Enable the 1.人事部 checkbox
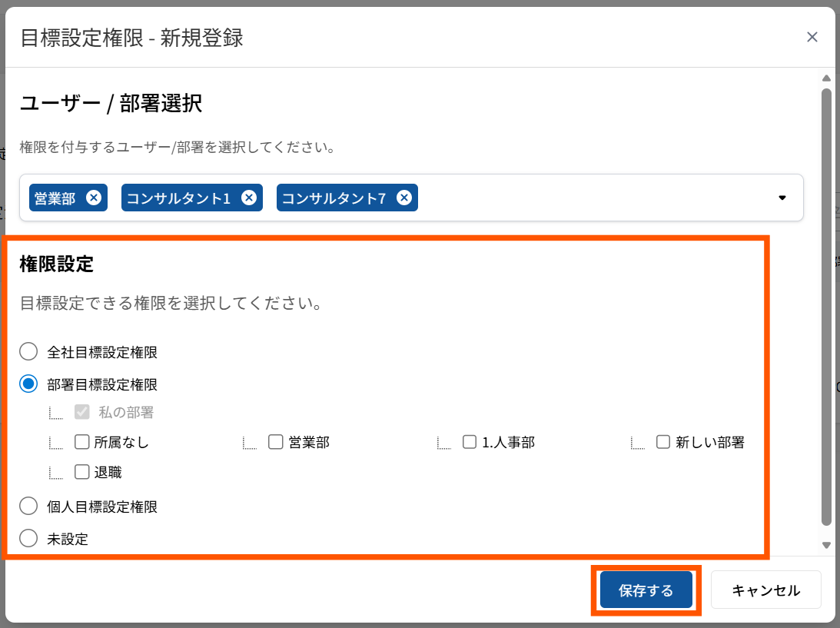The image size is (840, 628). click(x=470, y=442)
